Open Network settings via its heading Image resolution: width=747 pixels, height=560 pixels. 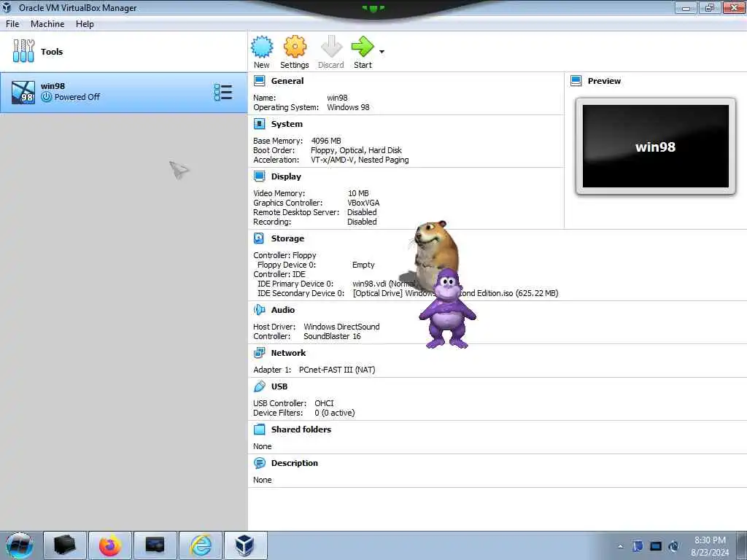[288, 353]
